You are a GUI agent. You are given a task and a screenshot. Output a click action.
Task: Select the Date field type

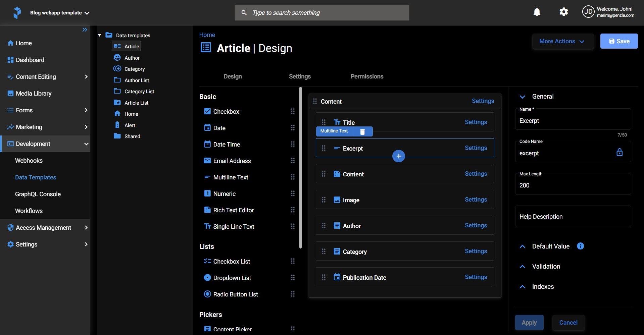pyautogui.click(x=215, y=128)
